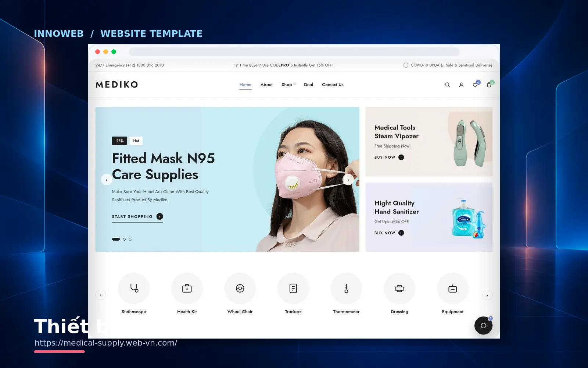Viewport: 588px width, 368px height.
Task: Open the About menu item
Action: pyautogui.click(x=266, y=85)
